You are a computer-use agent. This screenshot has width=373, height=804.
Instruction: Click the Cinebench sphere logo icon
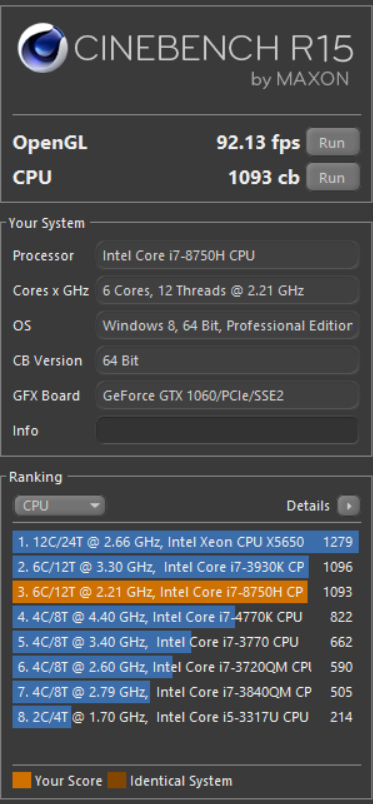click(x=42, y=48)
